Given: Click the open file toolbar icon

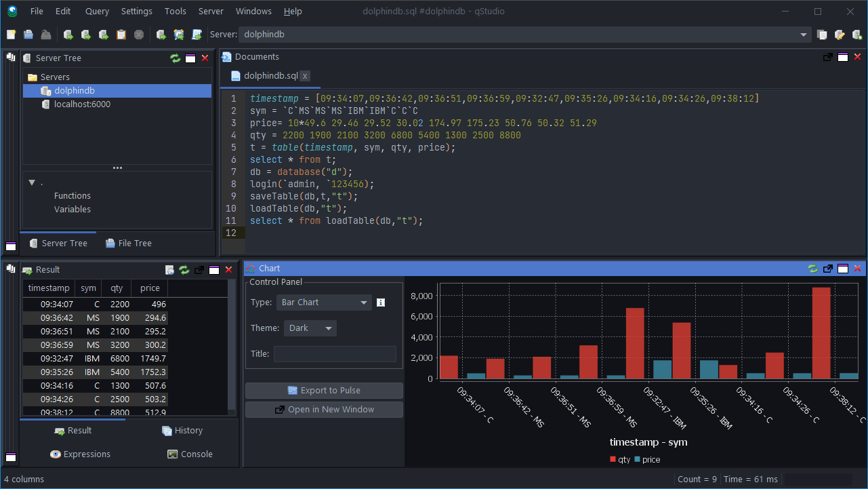Looking at the screenshot, I should coord(28,35).
